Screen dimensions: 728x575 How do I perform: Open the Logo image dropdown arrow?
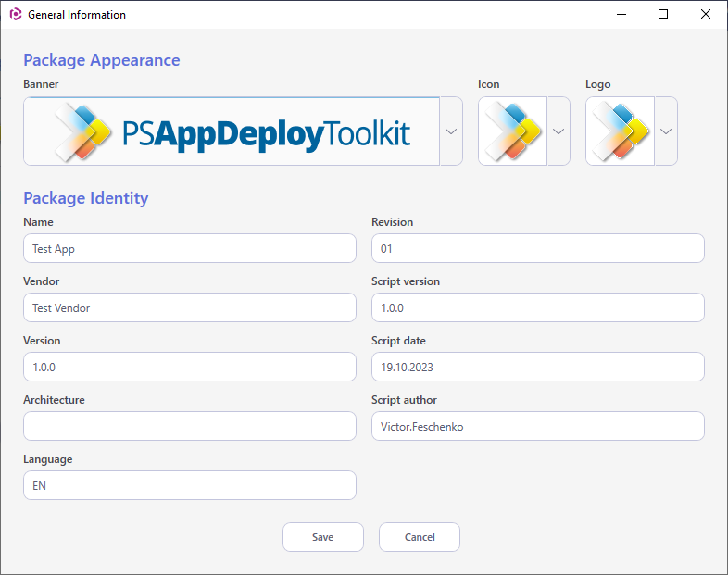tap(666, 131)
